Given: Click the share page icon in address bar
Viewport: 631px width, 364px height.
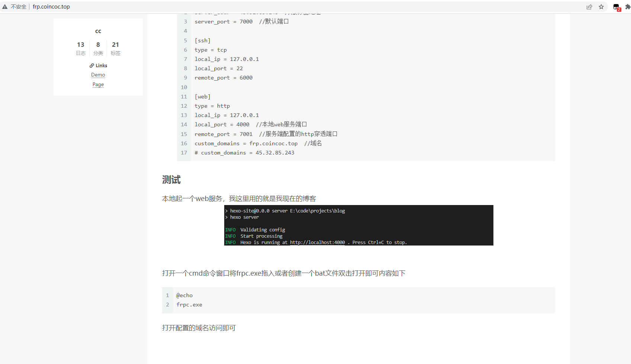Looking at the screenshot, I should [589, 7].
